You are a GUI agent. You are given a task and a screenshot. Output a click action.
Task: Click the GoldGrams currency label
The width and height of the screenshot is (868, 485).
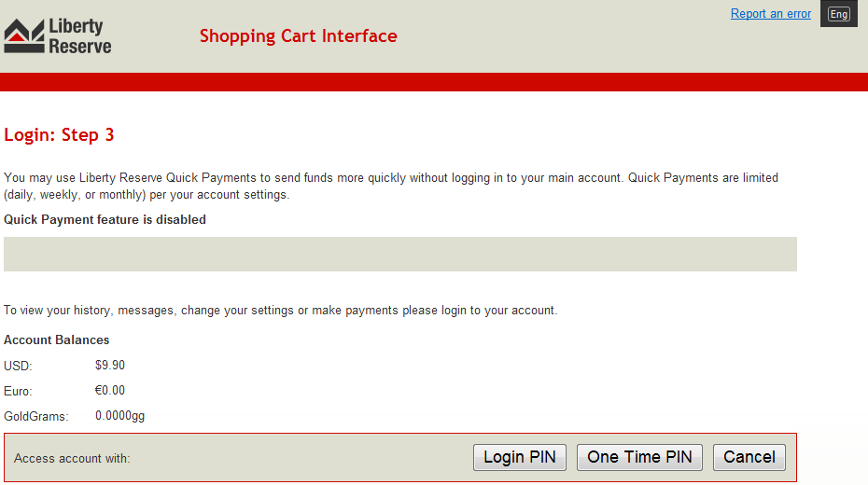coord(36,416)
